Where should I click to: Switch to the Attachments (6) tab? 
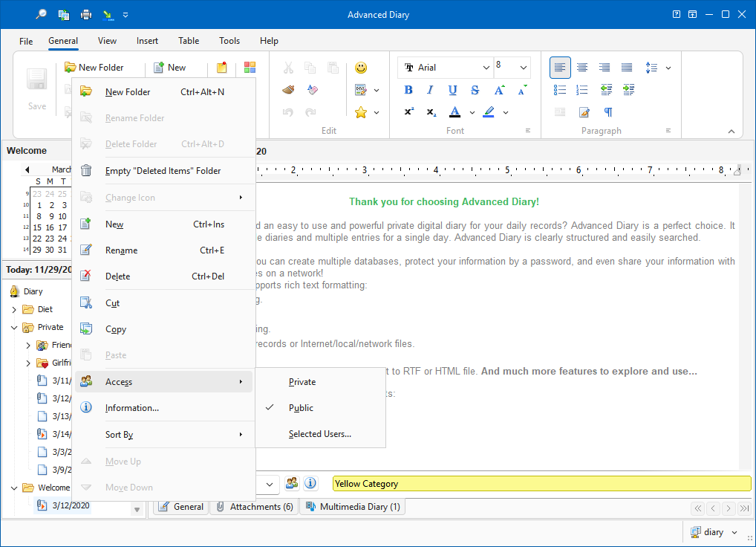click(254, 507)
